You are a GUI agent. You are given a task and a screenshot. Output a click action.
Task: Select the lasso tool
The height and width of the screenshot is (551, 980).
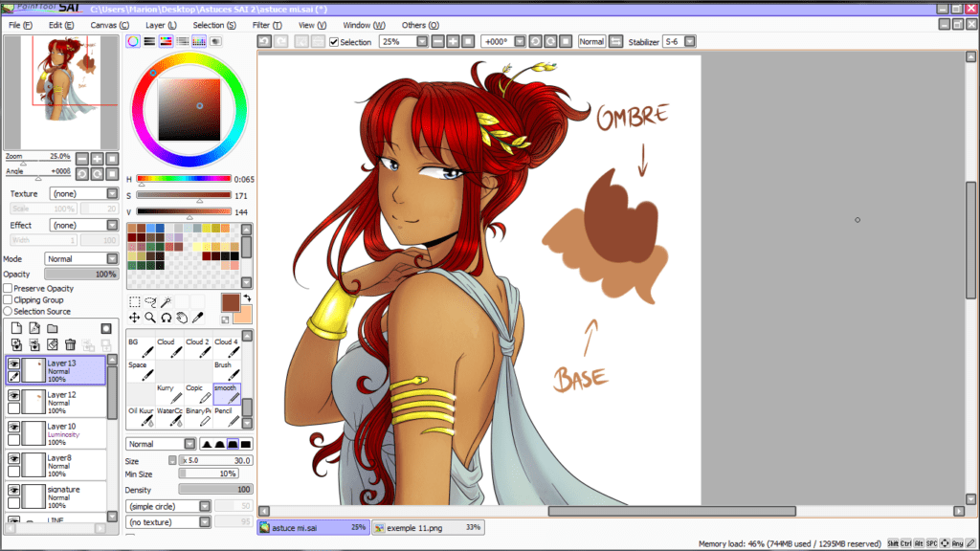pyautogui.click(x=150, y=302)
